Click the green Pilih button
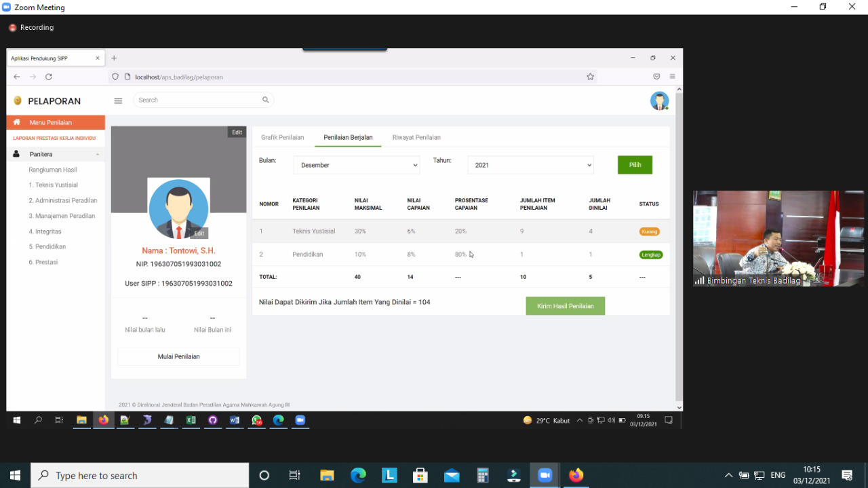868x488 pixels. [635, 165]
